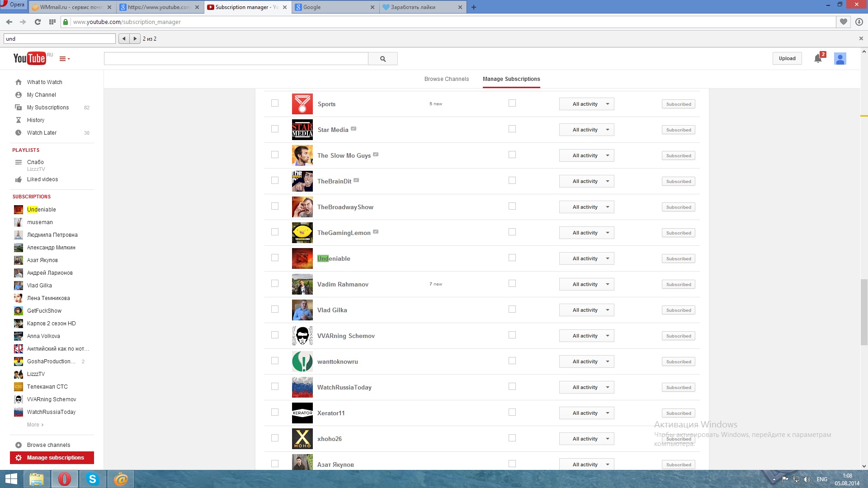Screen dimensions: 868x488
Task: Switch to Browse Channels tab
Action: [x=446, y=79]
